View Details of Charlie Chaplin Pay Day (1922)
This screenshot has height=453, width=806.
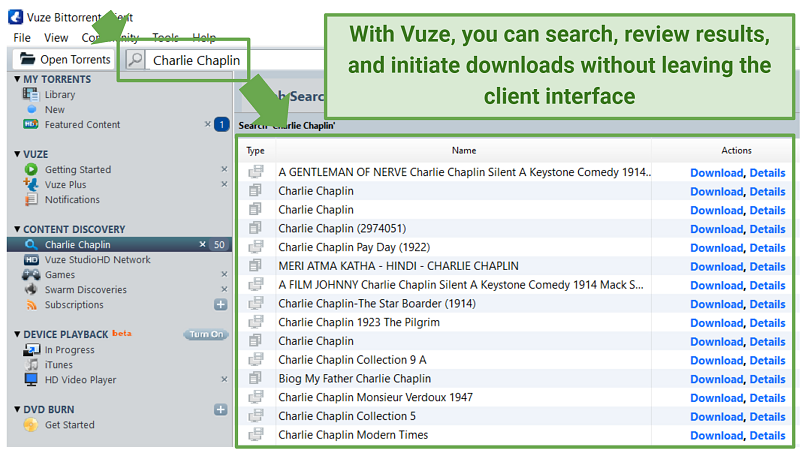click(767, 248)
